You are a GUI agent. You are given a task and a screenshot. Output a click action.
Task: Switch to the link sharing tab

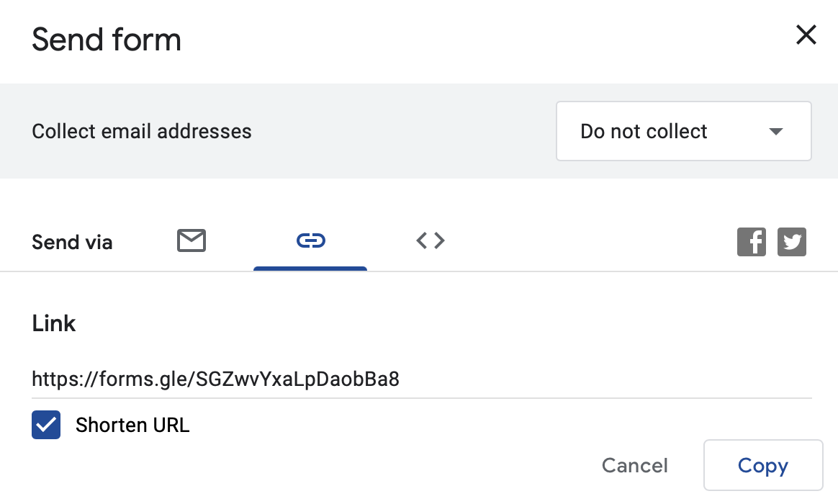(x=311, y=240)
